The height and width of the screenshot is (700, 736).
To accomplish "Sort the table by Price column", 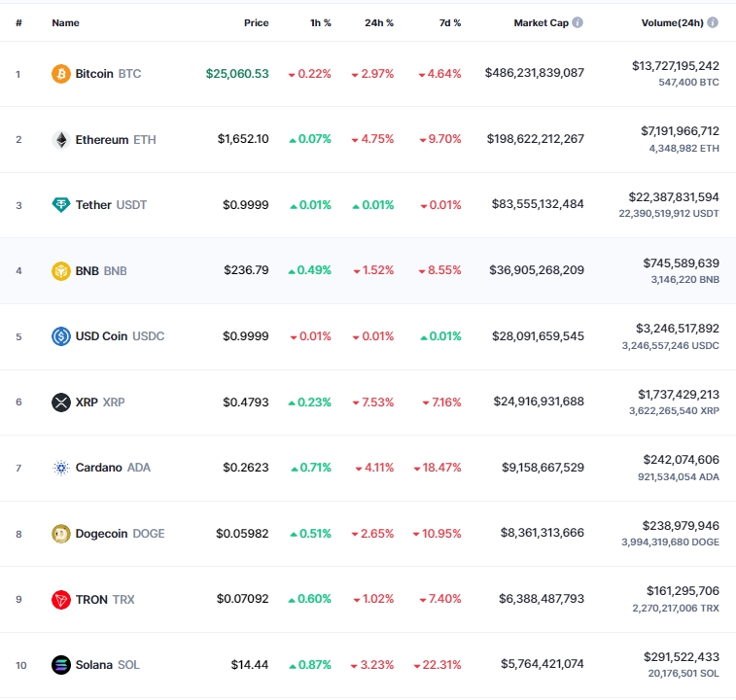I will click(257, 22).
